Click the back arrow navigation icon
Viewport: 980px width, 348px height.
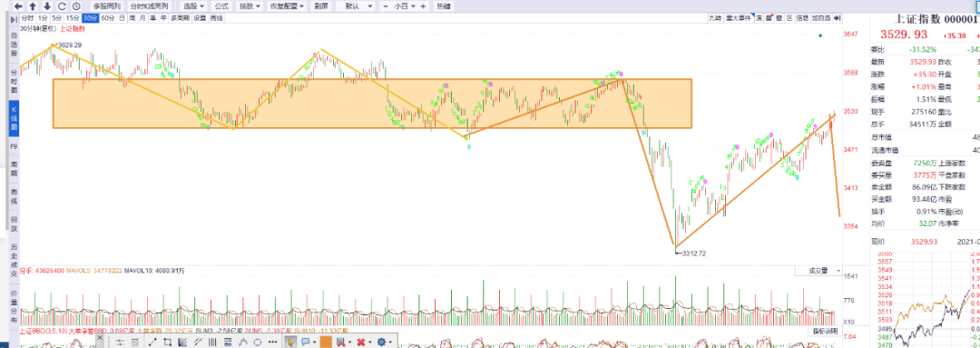coord(19,6)
